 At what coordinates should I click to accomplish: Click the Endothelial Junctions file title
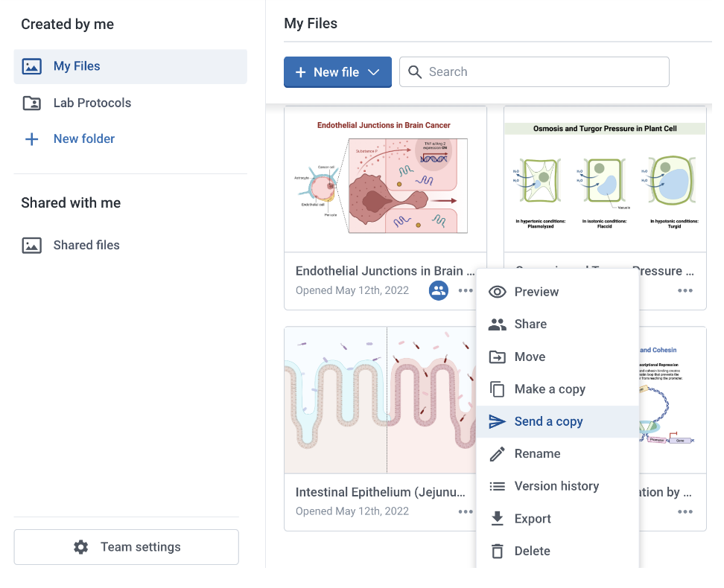click(385, 271)
